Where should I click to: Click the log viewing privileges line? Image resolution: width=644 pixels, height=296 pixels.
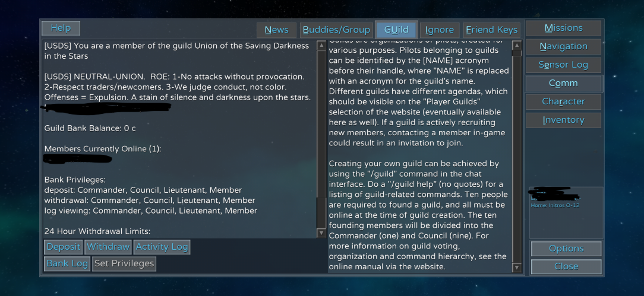pos(151,211)
